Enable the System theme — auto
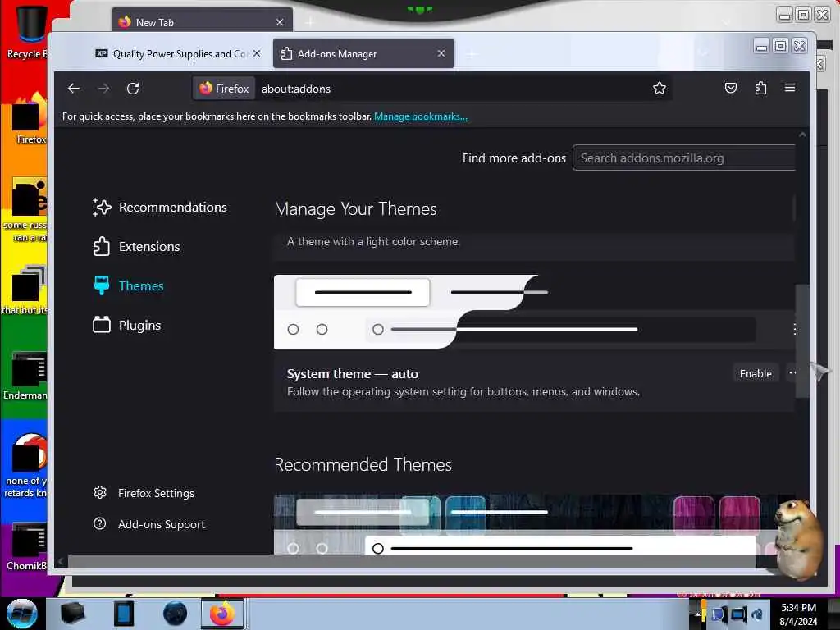The height and width of the screenshot is (630, 840). pyautogui.click(x=756, y=373)
